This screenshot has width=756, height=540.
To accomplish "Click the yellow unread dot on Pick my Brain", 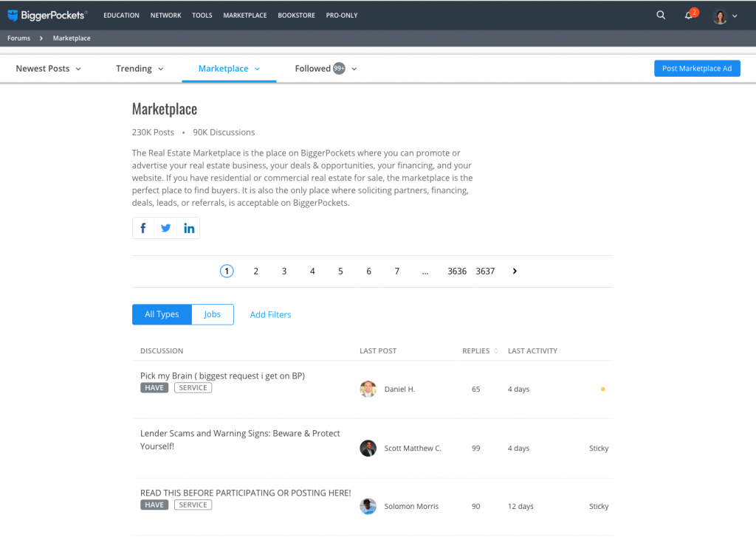I will pyautogui.click(x=602, y=390).
